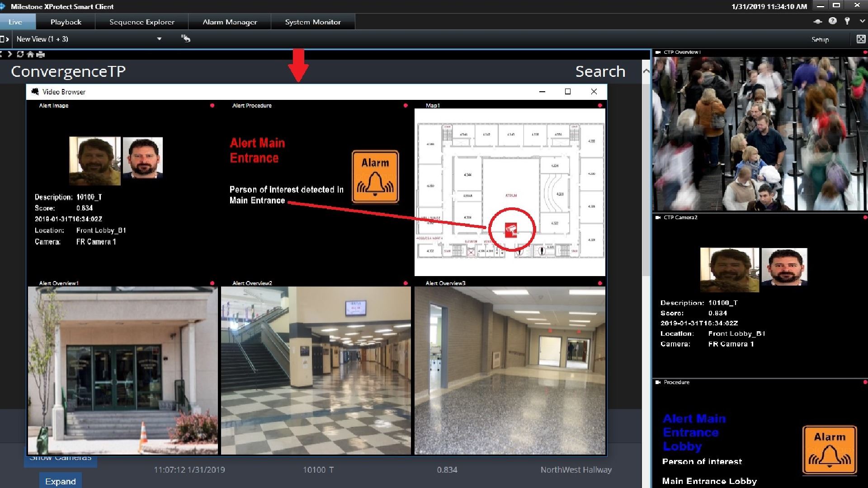Click the 0.834 score cell in the bottom row
868x488 pixels.
[447, 470]
